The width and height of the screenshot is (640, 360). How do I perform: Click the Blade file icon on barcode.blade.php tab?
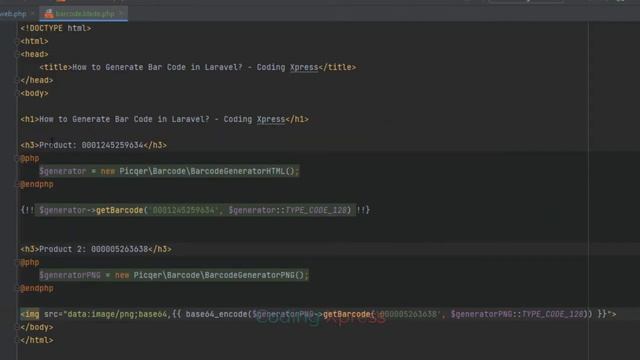click(x=49, y=14)
